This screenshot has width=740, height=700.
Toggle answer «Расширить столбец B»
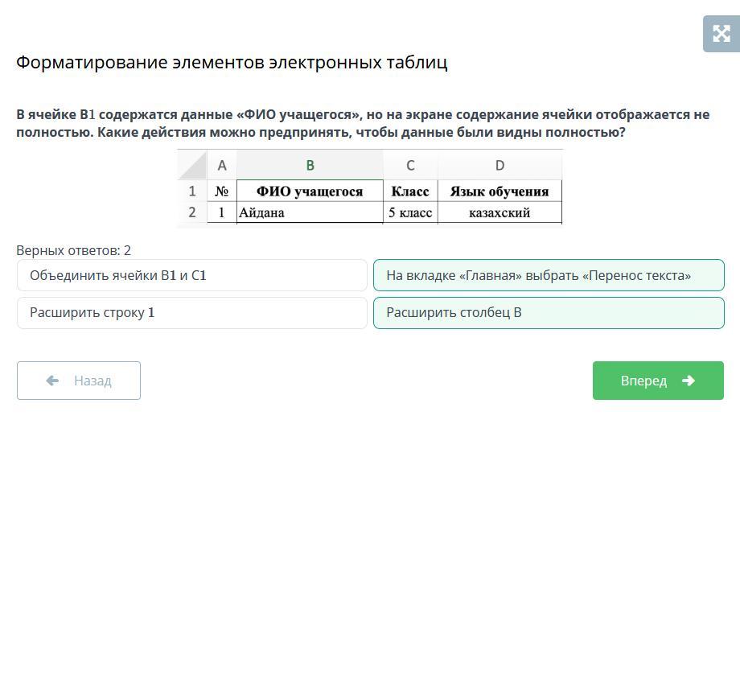[548, 313]
